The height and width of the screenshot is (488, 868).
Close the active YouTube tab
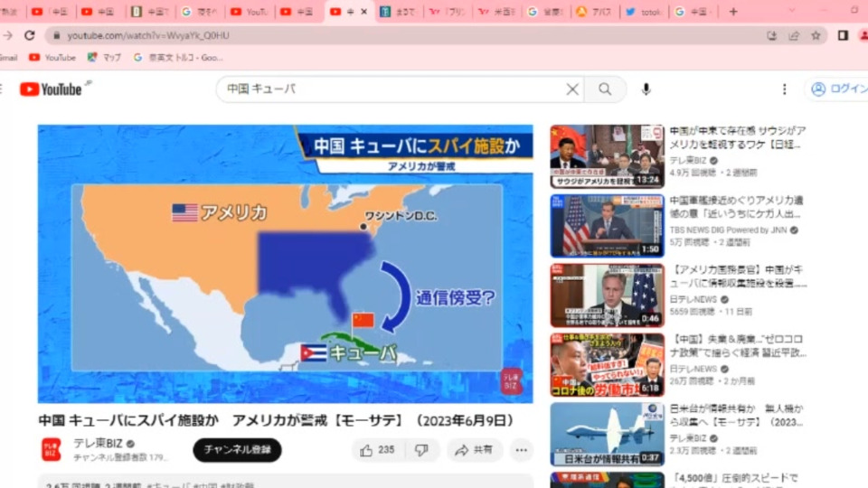click(x=363, y=12)
